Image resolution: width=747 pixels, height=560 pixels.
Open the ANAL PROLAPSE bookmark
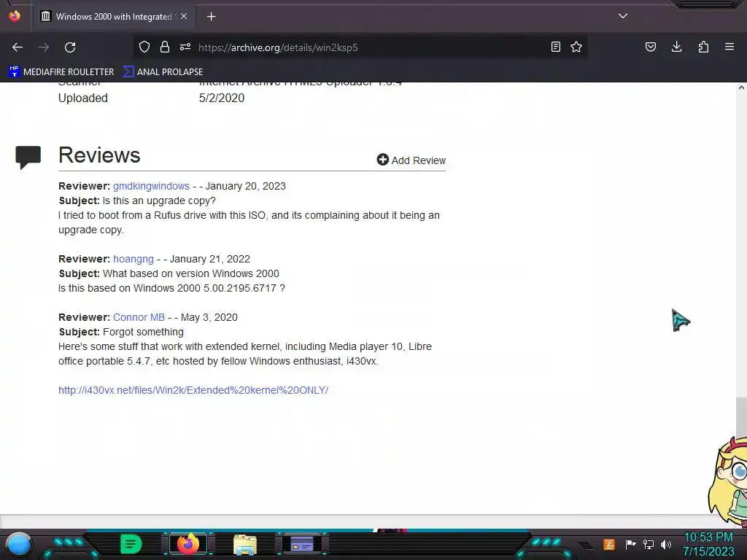(163, 72)
